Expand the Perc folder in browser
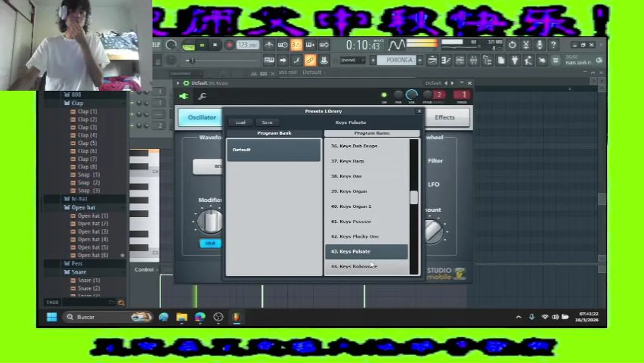Image resolution: width=644 pixels, height=363 pixels. click(73, 264)
